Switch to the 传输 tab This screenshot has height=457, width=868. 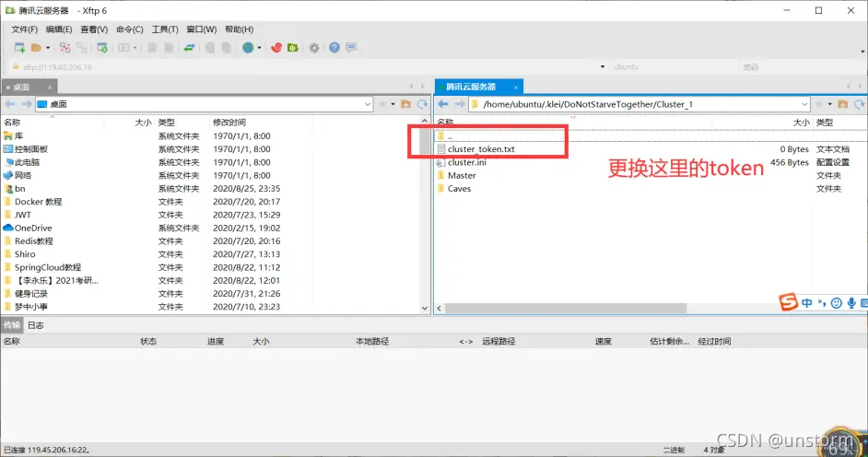(12, 325)
